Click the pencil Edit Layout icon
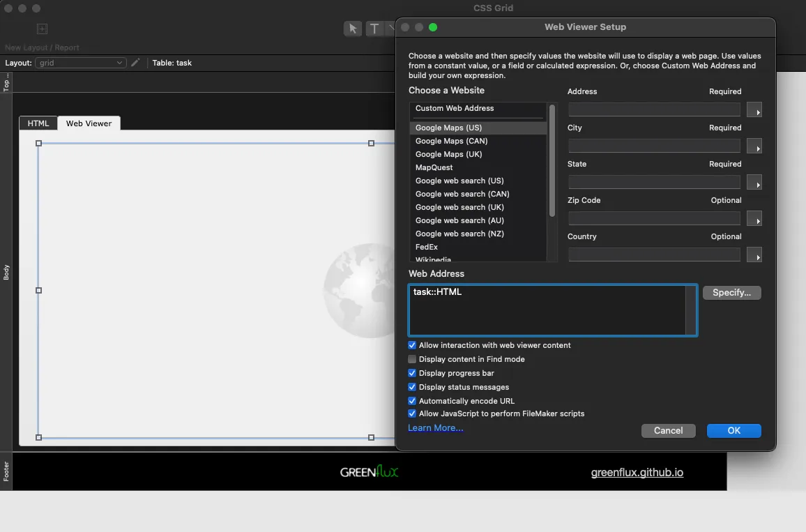The width and height of the screenshot is (806, 532). [x=135, y=63]
